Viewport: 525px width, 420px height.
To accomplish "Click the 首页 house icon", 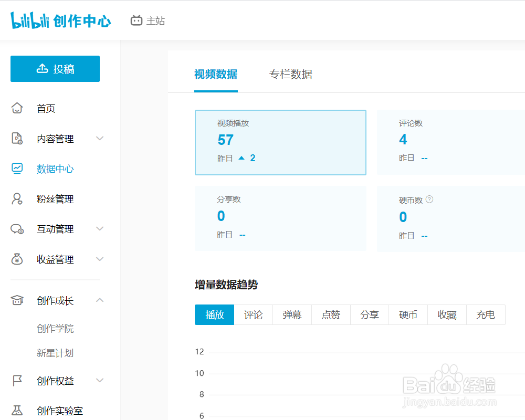I will click(17, 109).
